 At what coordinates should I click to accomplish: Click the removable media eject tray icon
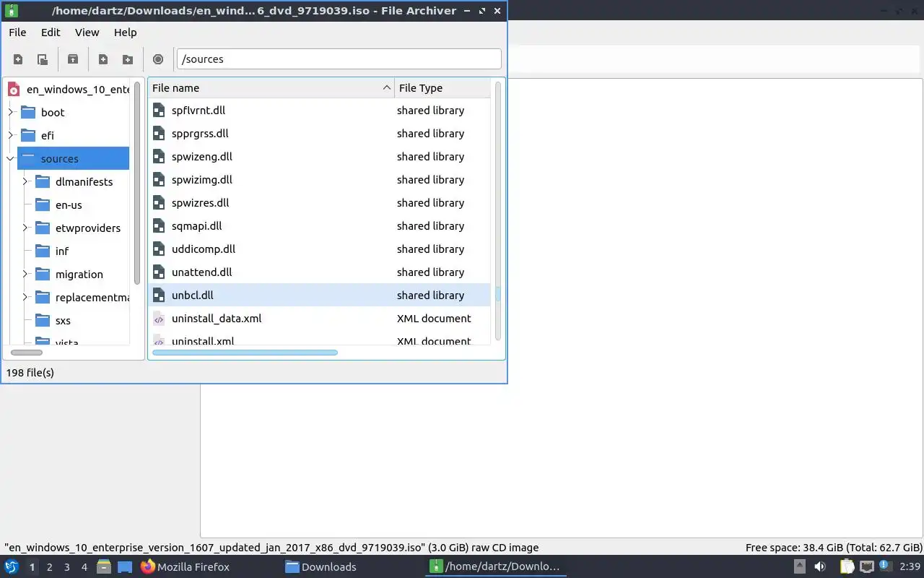[x=800, y=567]
